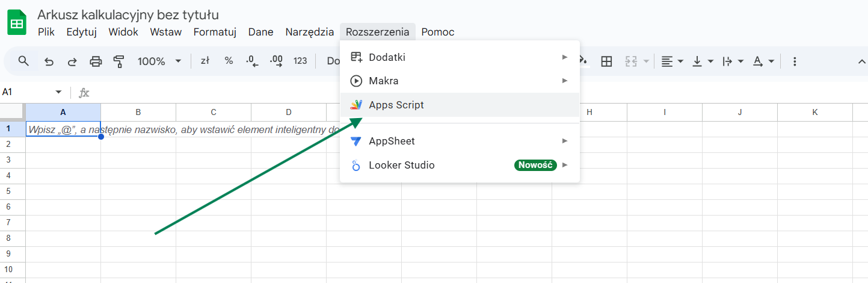The width and height of the screenshot is (868, 283).
Task: Click the decrease decimal places icon
Action: (252, 61)
